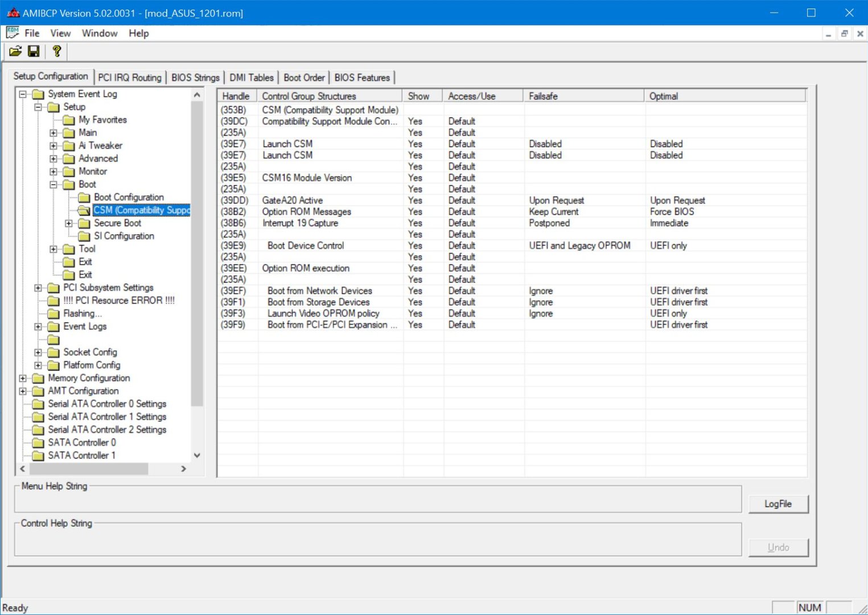Click the Help question mark toolbar icon

tap(56, 51)
